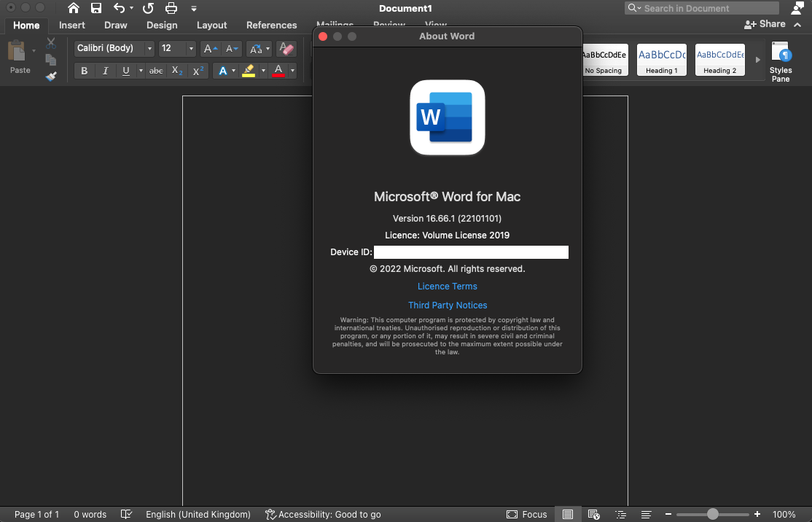This screenshot has width=812, height=522.
Task: Click the Increase Font Size icon
Action: (x=210, y=48)
